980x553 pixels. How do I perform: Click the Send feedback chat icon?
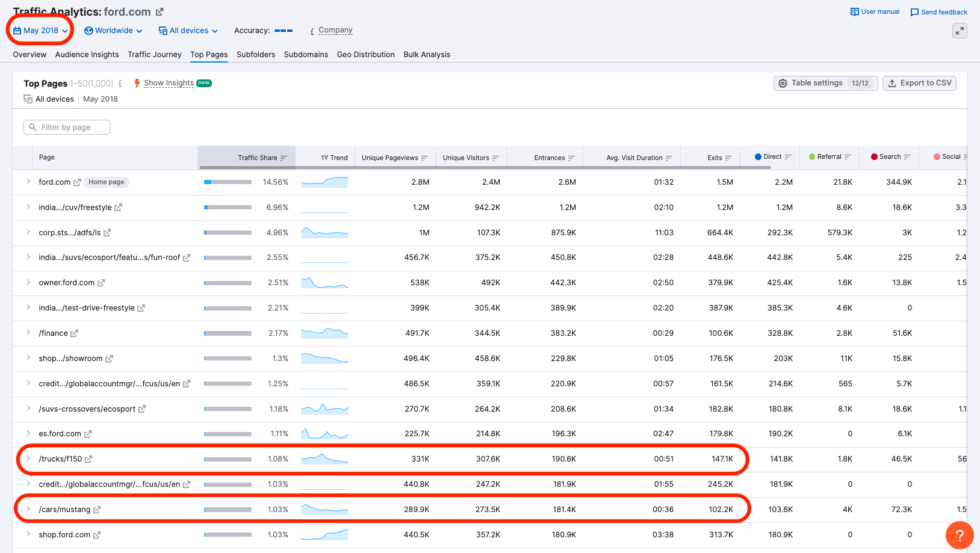coord(914,12)
